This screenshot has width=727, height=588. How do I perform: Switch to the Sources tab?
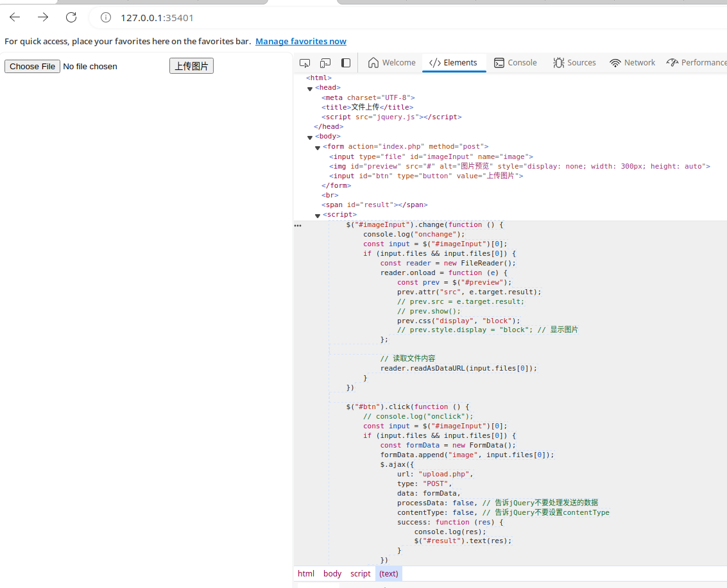[574, 63]
